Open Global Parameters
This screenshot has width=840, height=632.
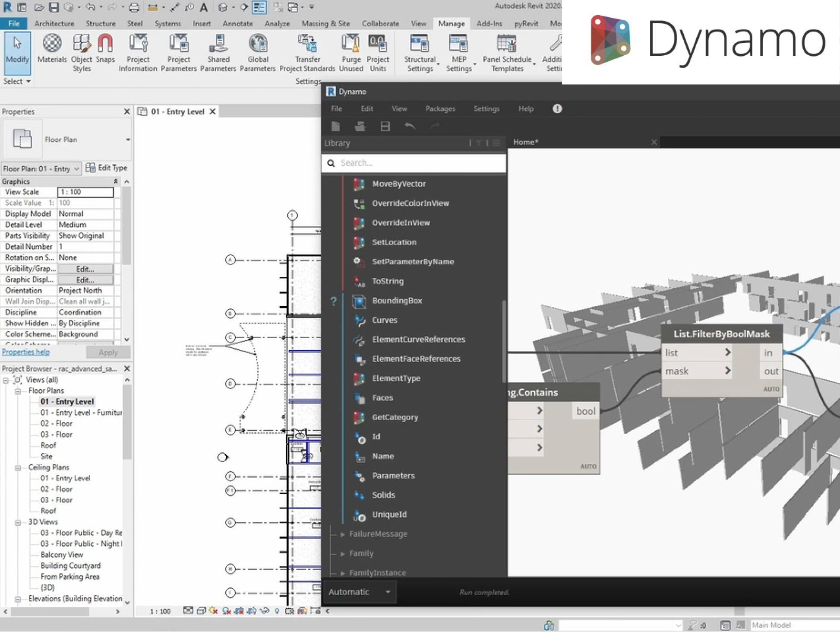(x=258, y=53)
